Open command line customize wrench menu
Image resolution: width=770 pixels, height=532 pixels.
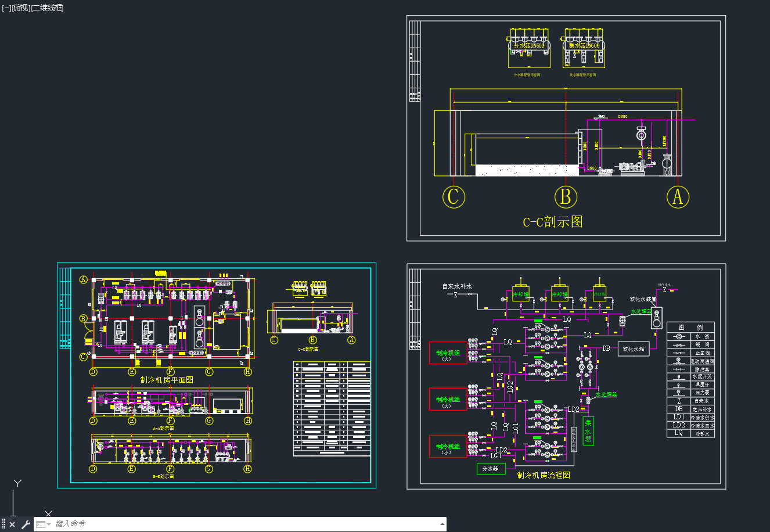click(26, 524)
